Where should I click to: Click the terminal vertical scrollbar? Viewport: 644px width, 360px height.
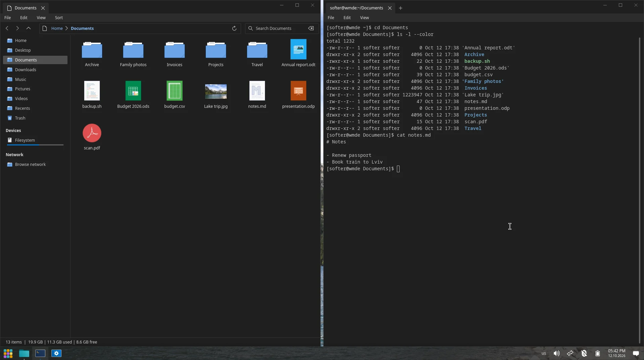click(x=640, y=190)
